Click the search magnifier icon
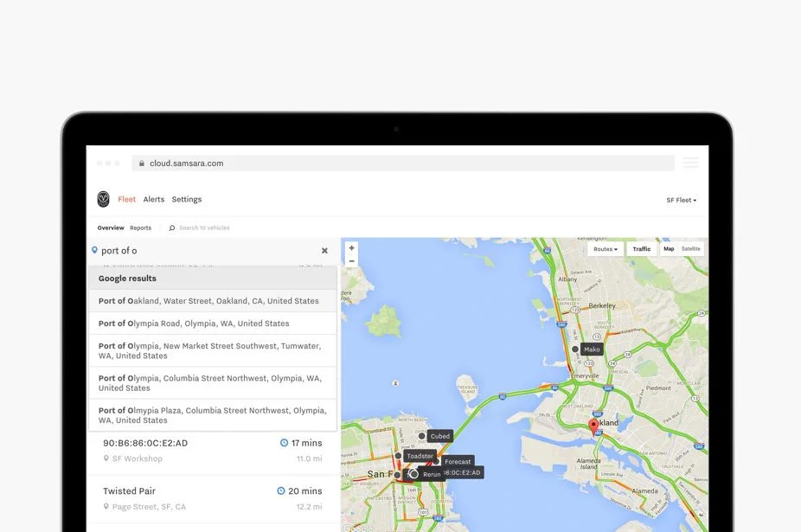The image size is (801, 532). pos(172,228)
